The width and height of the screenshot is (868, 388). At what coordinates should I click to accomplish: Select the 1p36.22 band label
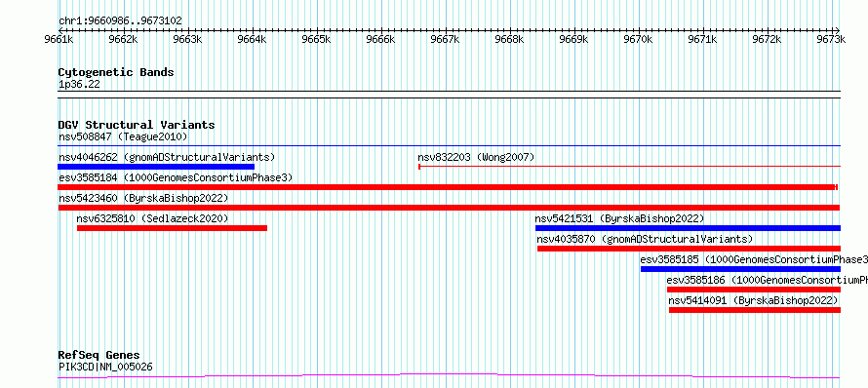(79, 85)
